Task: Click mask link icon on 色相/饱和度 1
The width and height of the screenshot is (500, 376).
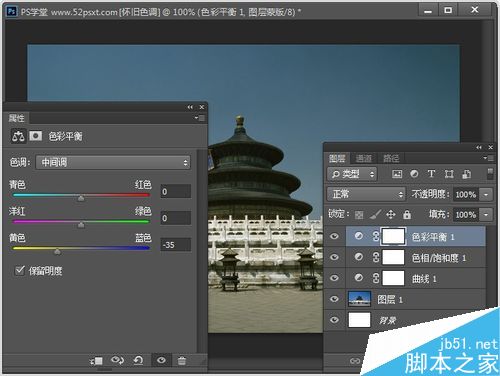Action: [x=376, y=257]
